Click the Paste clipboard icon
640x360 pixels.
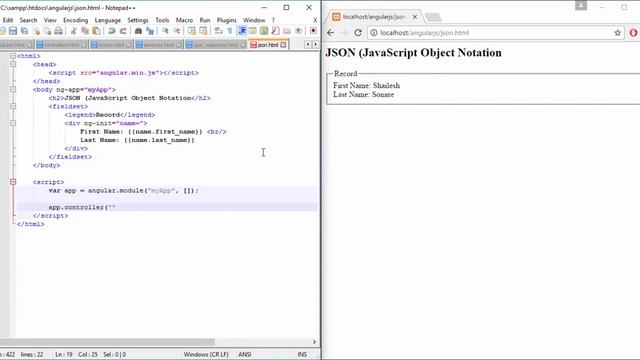point(96,31)
